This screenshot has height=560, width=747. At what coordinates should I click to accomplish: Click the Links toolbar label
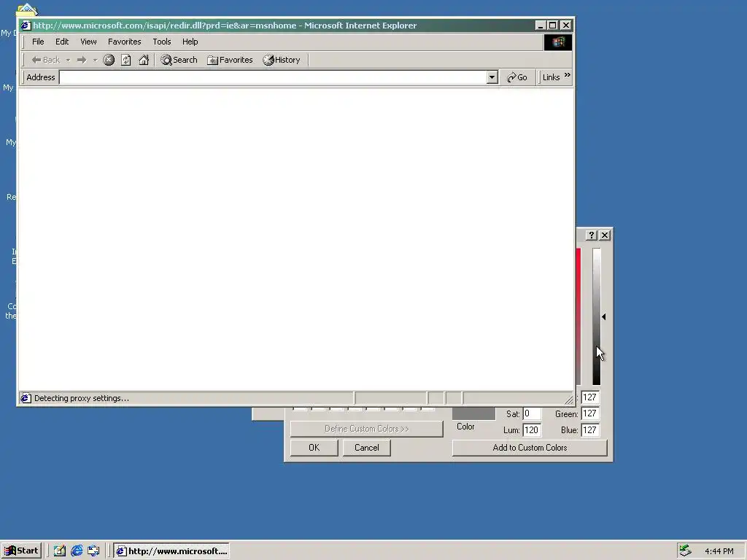pyautogui.click(x=551, y=77)
